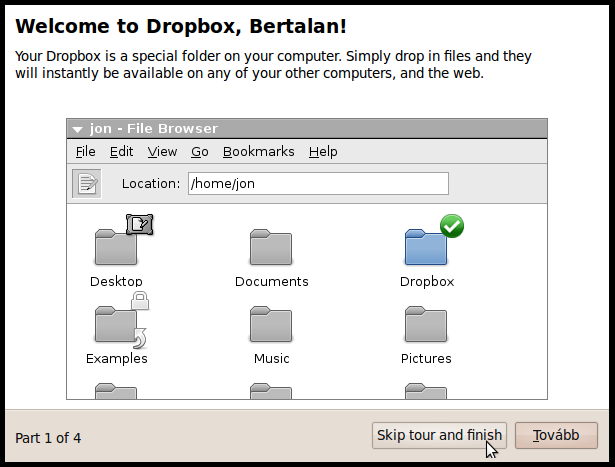This screenshot has width=615, height=467.
Task: Click the Tovább button
Action: pyautogui.click(x=556, y=435)
